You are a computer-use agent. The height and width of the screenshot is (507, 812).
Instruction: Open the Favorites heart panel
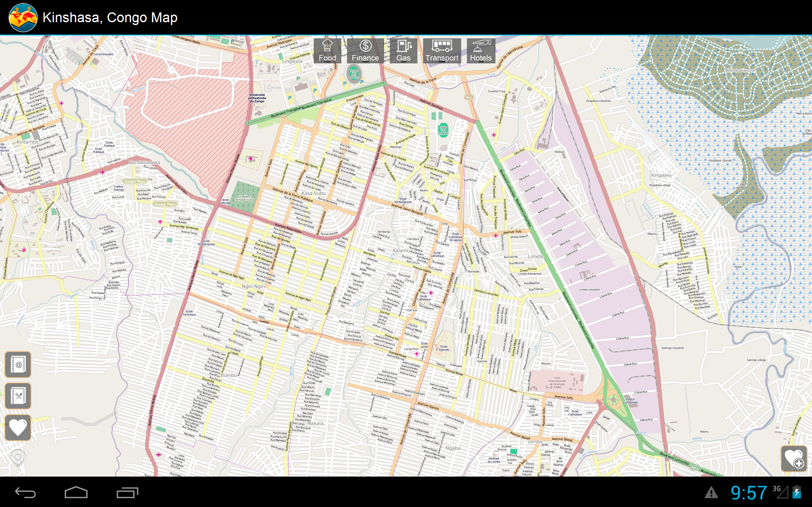pos(18,427)
